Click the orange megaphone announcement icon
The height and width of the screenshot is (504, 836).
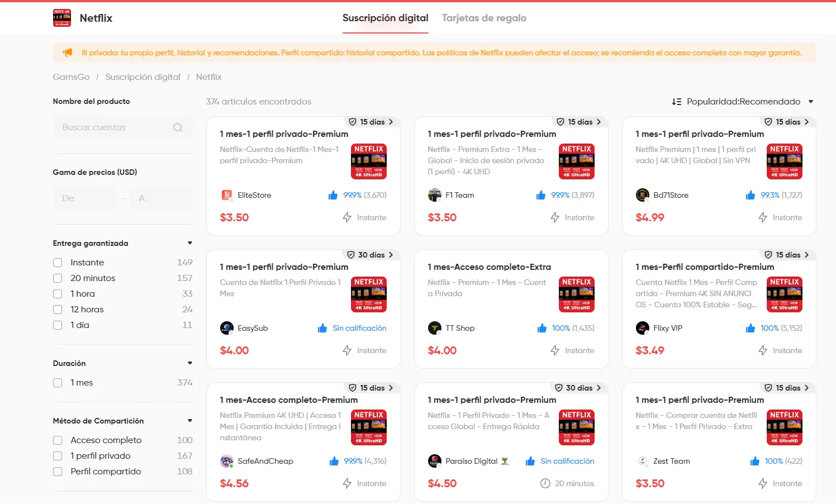coord(68,53)
